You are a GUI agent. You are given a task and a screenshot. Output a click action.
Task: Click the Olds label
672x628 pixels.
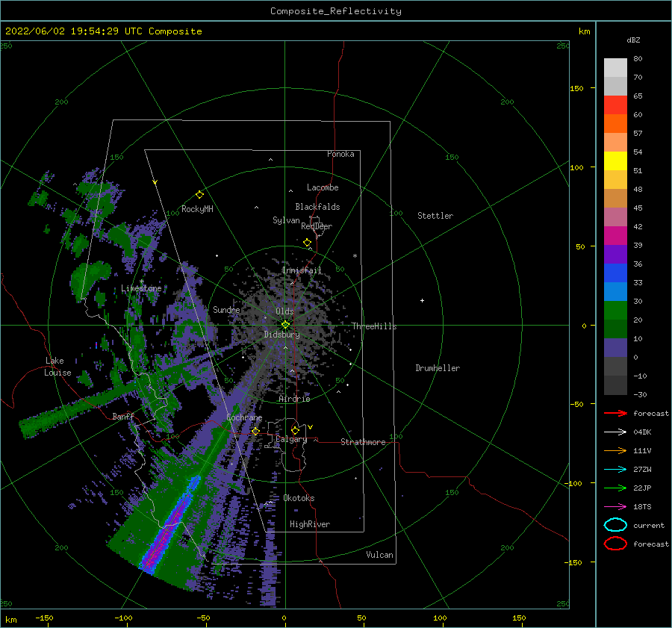point(284,311)
